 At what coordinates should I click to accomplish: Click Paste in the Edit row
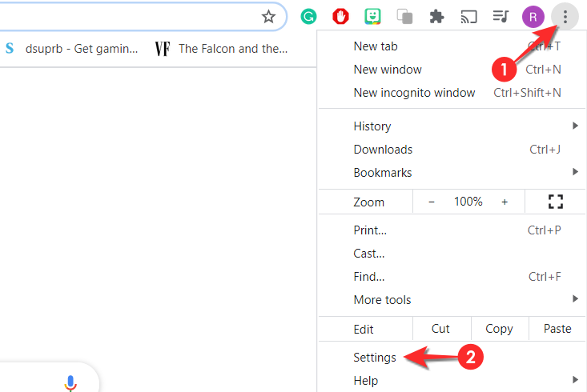[557, 329]
